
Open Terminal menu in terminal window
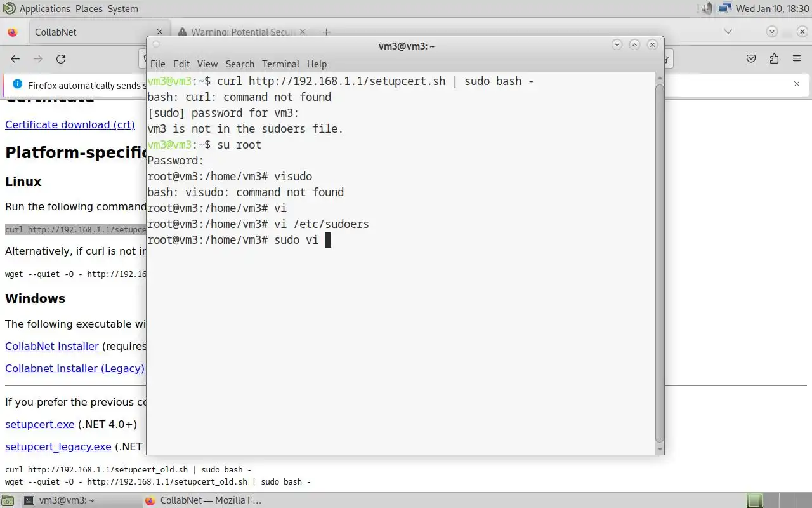[x=280, y=63]
